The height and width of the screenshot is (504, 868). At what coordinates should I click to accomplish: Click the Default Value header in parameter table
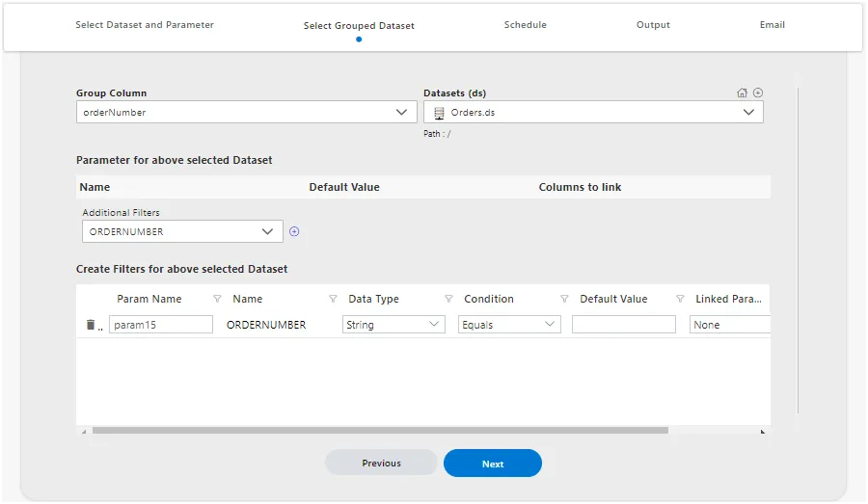(344, 187)
